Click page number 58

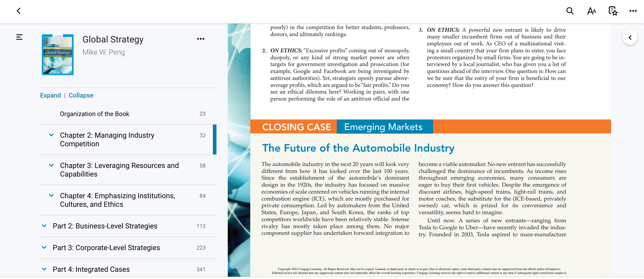(202, 166)
